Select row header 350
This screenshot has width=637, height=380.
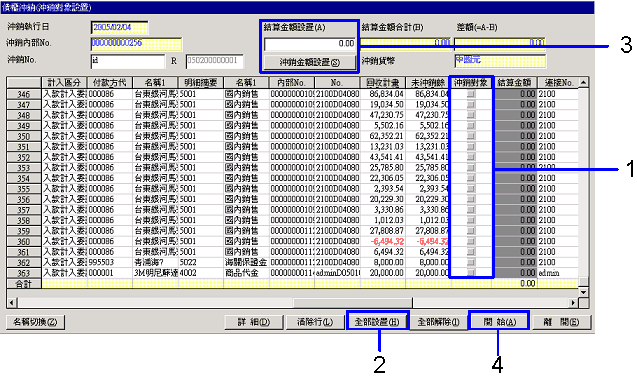click(x=24, y=136)
